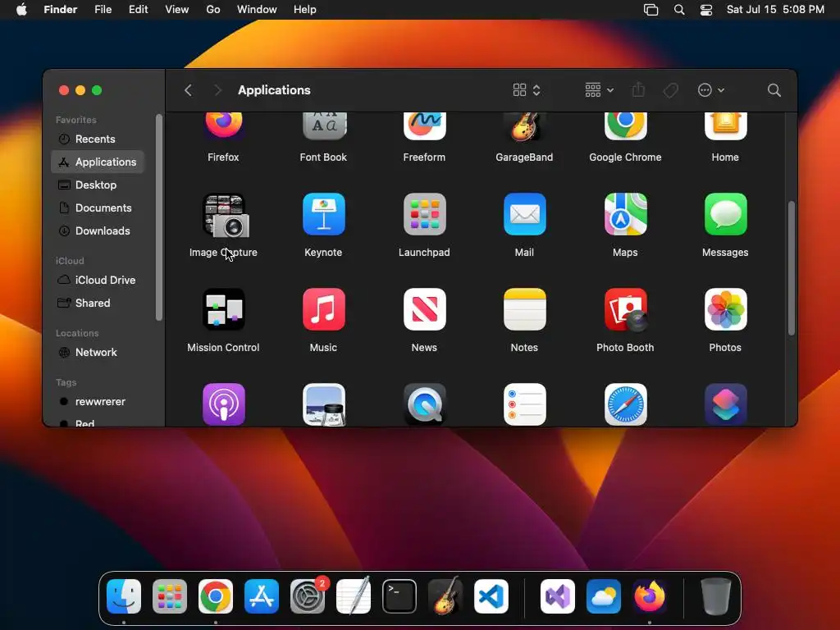This screenshot has width=840, height=630.
Task: Select the Freeform app icon
Action: [x=424, y=126]
